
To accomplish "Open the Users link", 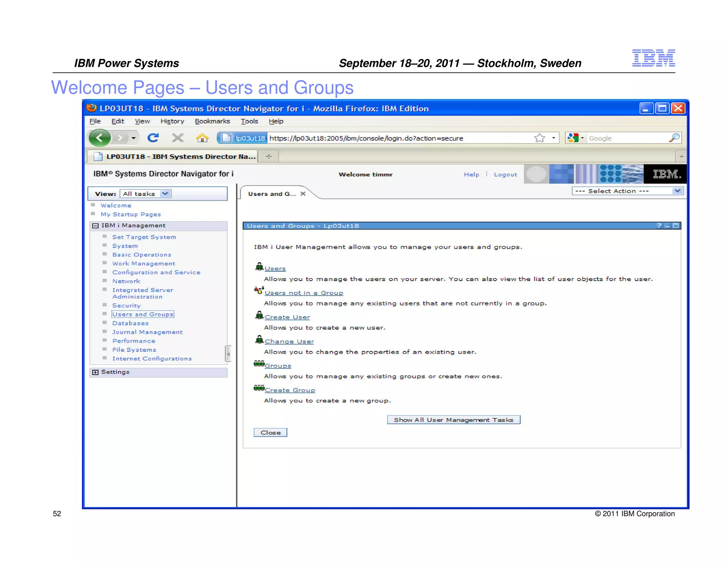I will point(275,269).
